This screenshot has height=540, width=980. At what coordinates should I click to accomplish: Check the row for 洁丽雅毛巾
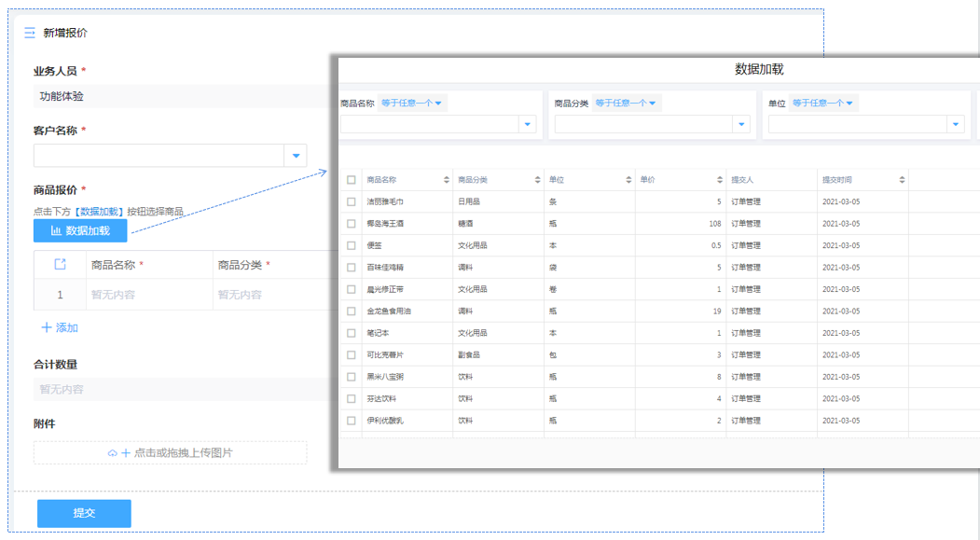[x=352, y=201]
